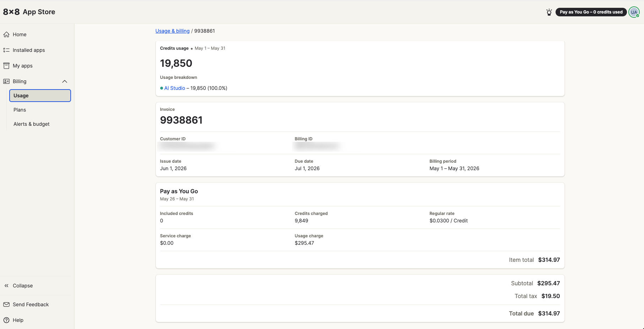Click the breadcrumb invoice number 9938861
The width and height of the screenshot is (644, 329).
[205, 31]
